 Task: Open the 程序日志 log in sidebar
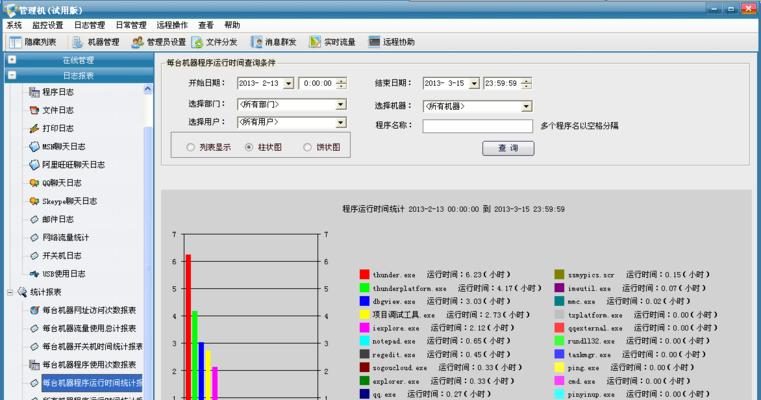(x=51, y=92)
